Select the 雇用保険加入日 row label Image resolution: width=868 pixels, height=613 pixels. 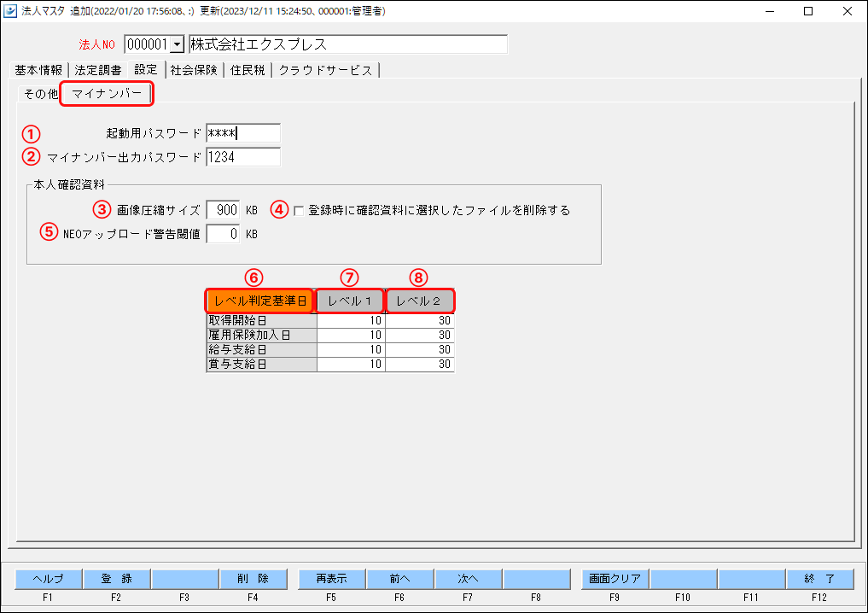coord(261,335)
